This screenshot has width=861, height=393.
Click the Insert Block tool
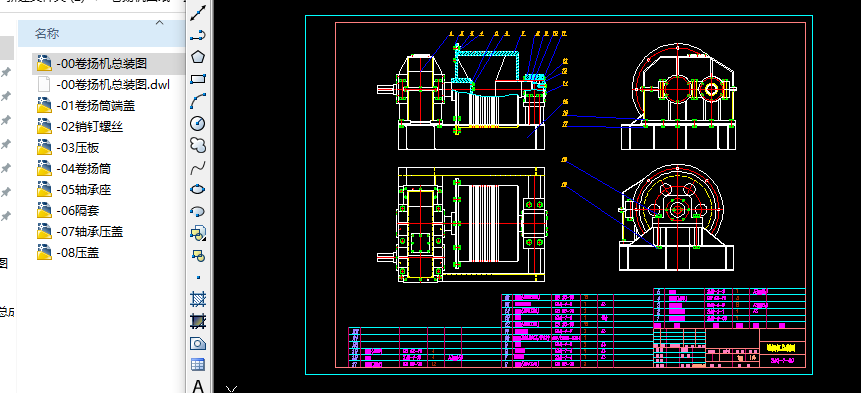(x=198, y=233)
